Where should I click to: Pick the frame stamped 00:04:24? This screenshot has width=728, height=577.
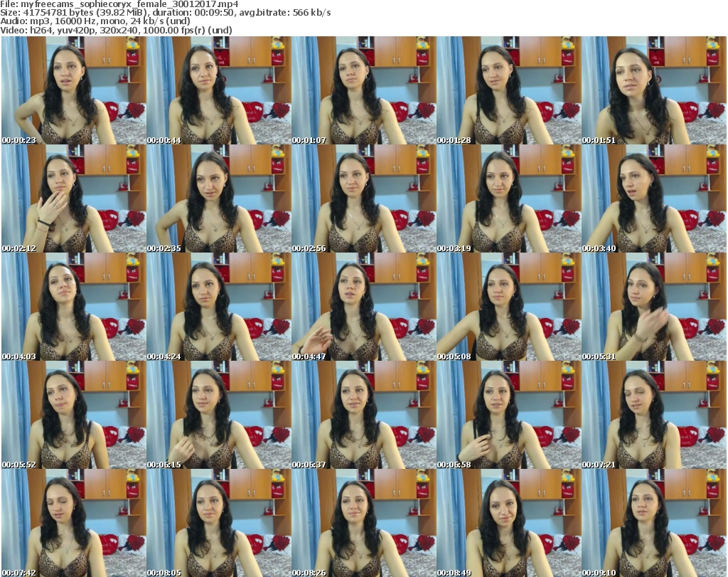(219, 307)
